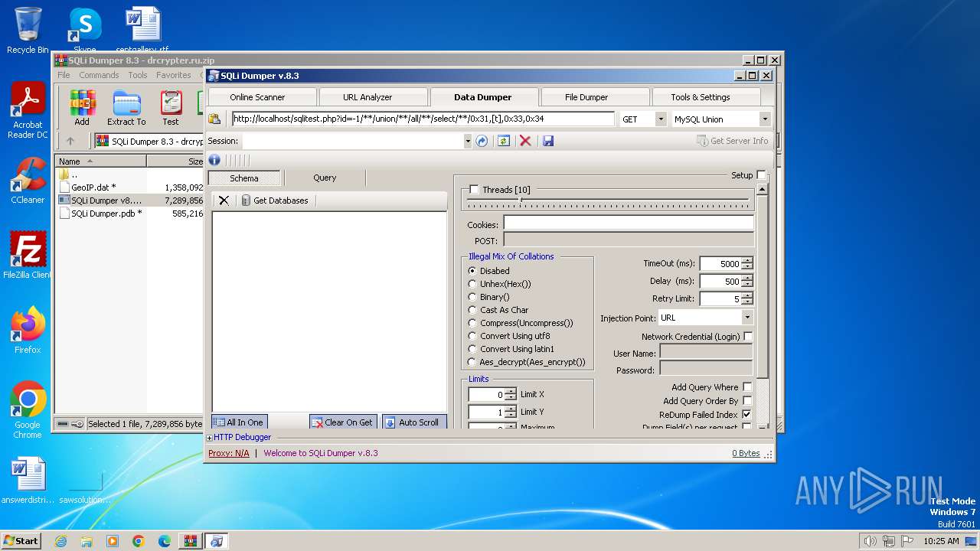Click Internet Explorer icon in taskbar
This screenshot has height=551, width=980.
[x=60, y=541]
